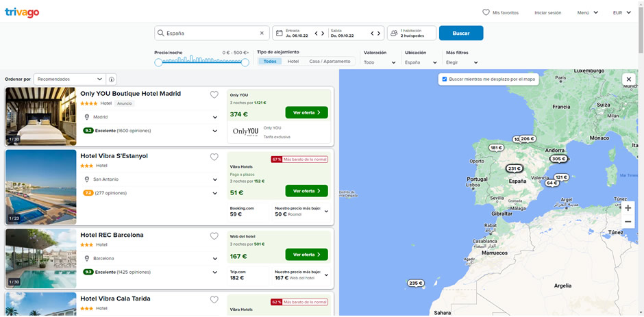Select the 64 € map price marker

click(x=552, y=183)
